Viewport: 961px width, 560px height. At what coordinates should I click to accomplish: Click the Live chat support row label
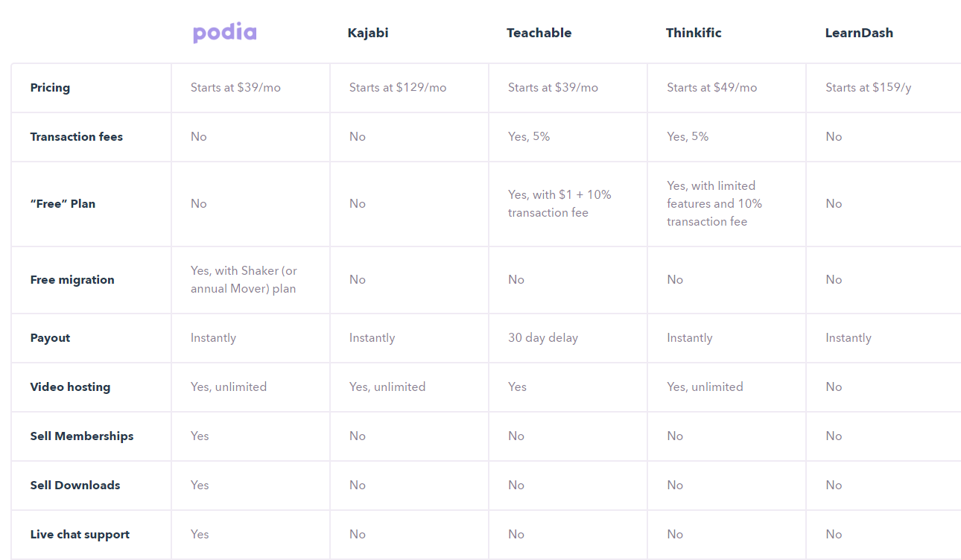pos(80,535)
